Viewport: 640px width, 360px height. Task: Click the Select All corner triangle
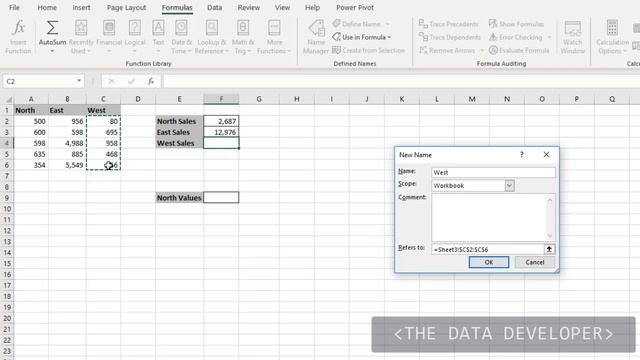click(x=8, y=99)
